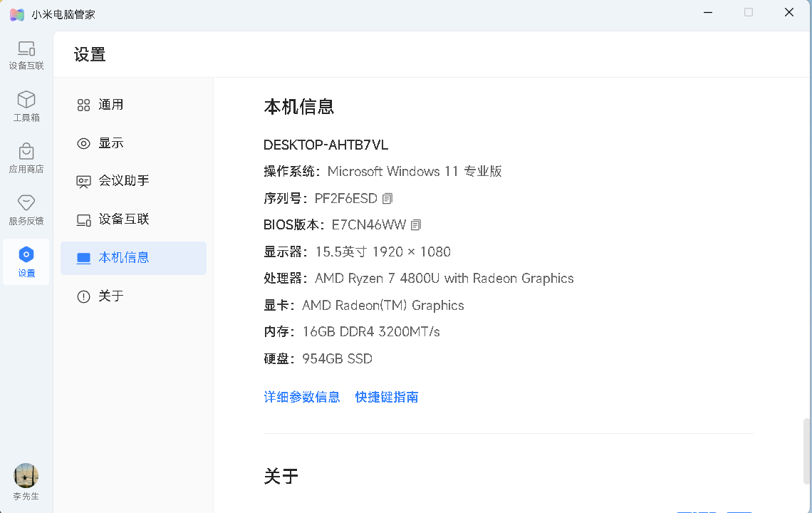Viewport: 812px width, 513px height.
Task: Minimize the 小米电脑管家 window
Action: point(708,12)
